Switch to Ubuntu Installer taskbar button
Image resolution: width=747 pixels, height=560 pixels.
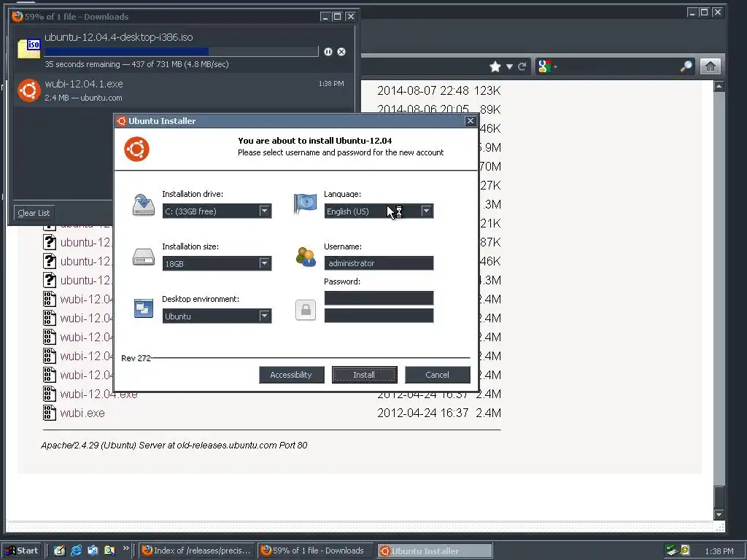click(x=435, y=551)
